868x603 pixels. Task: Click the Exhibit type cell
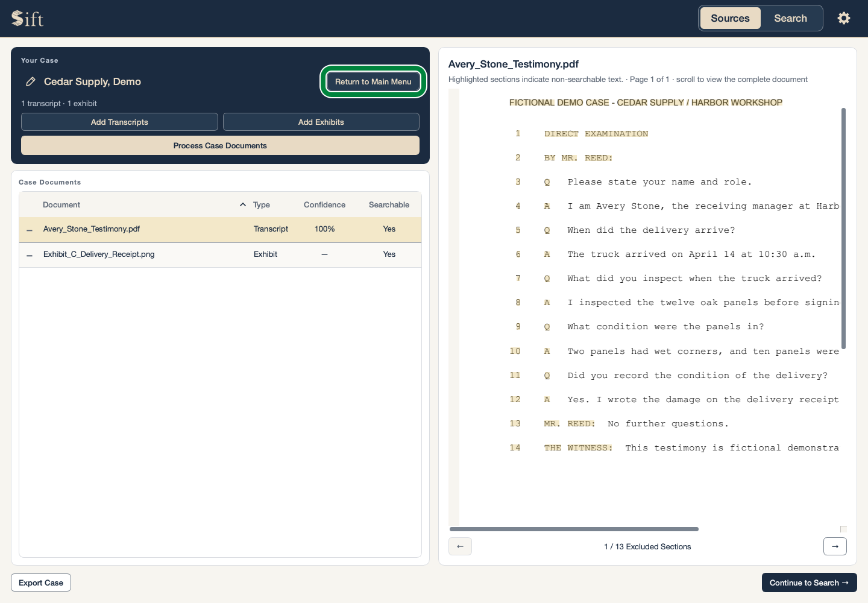[x=265, y=254]
